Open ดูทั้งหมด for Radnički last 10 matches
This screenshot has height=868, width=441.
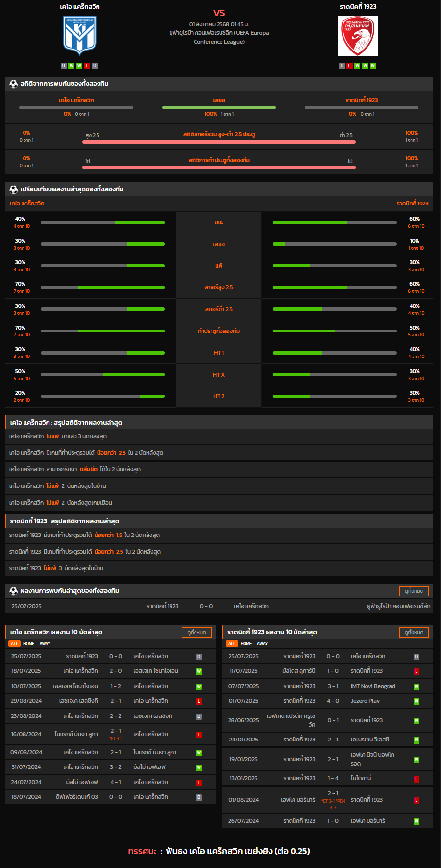414,632
